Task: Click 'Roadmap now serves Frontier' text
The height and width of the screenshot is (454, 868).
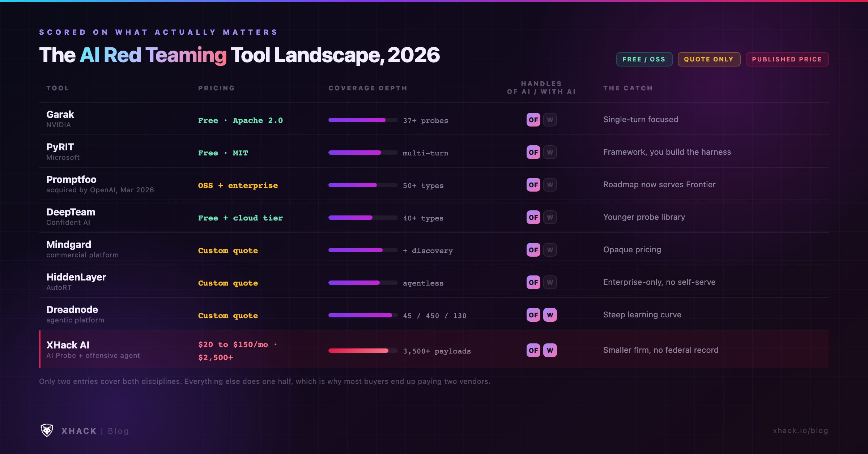Action: 659,185
